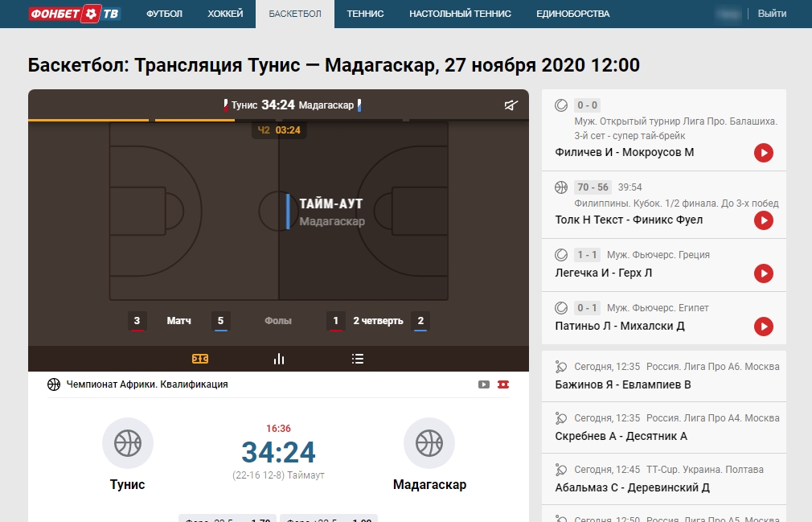The height and width of the screenshot is (522, 812).
Task: Click the 0 - 1 score badge for Патиньо match
Action: [587, 308]
